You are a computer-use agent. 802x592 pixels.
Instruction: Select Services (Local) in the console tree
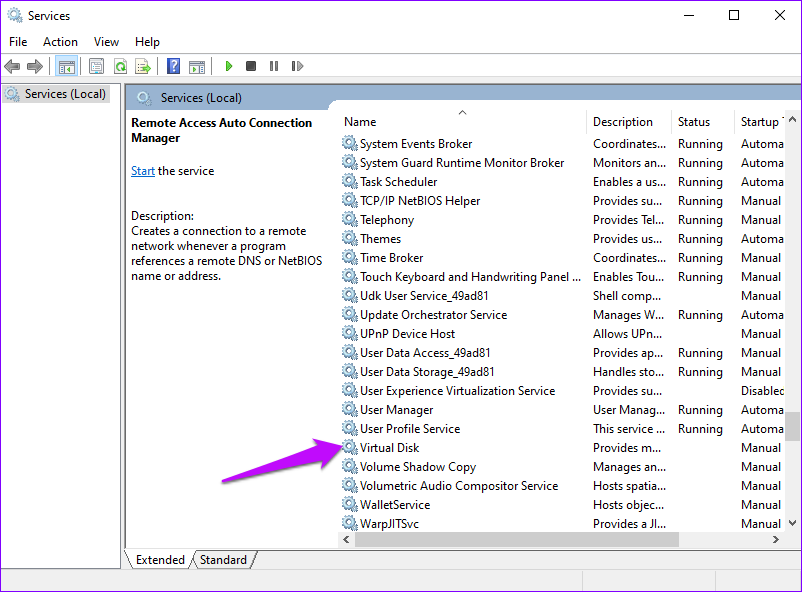(x=56, y=94)
